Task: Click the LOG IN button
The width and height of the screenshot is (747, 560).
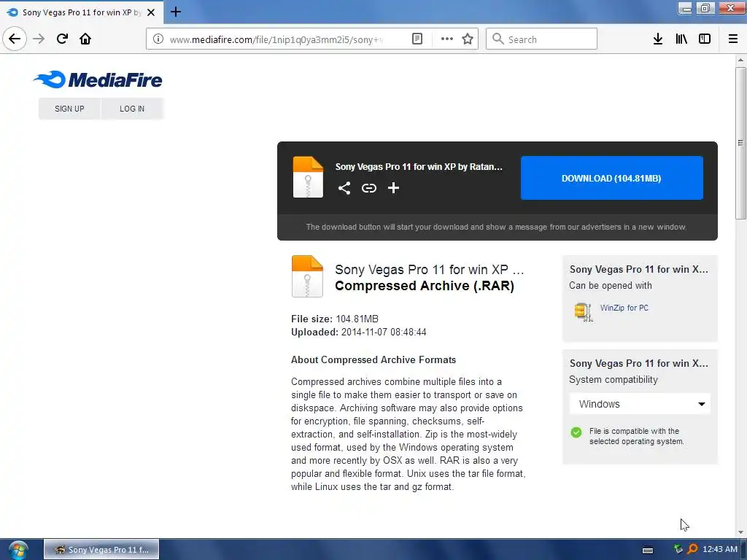Action: coord(132,109)
